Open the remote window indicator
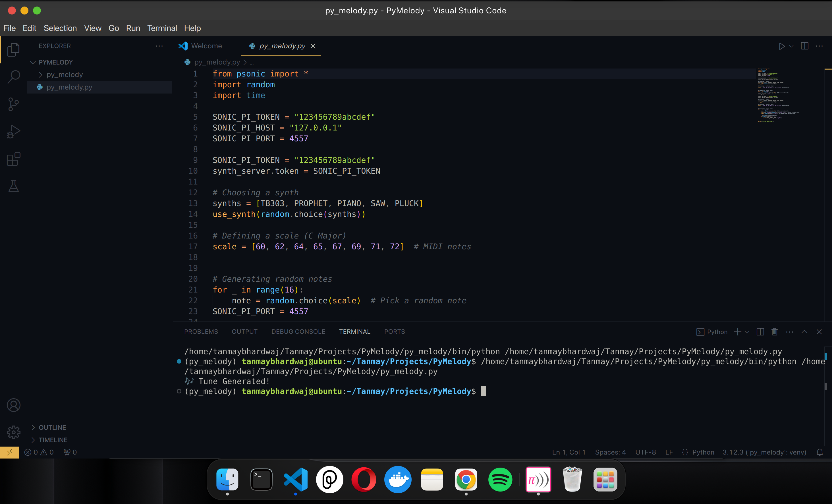The width and height of the screenshot is (832, 504). click(x=9, y=452)
